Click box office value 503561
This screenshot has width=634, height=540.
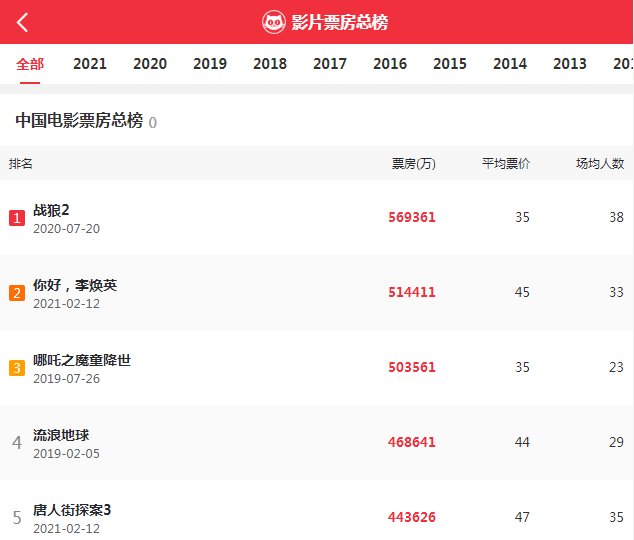pyautogui.click(x=412, y=367)
